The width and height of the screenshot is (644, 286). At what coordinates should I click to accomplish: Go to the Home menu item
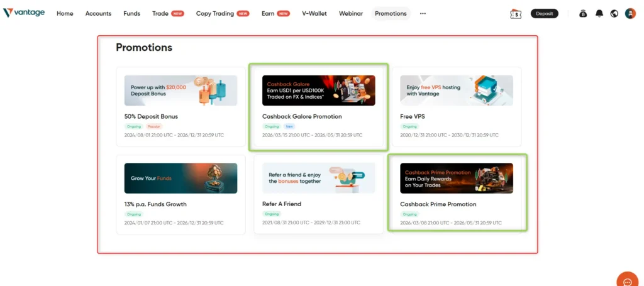(65, 14)
